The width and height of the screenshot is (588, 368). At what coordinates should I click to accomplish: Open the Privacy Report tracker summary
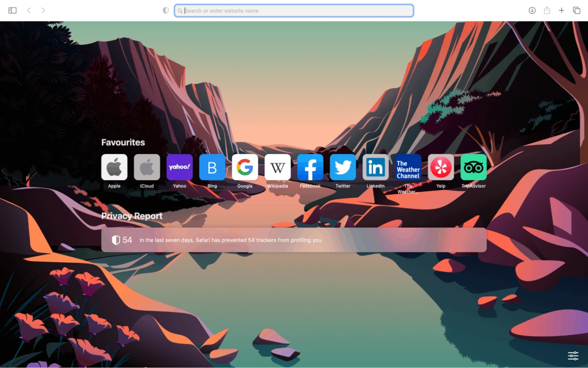pyautogui.click(x=294, y=240)
